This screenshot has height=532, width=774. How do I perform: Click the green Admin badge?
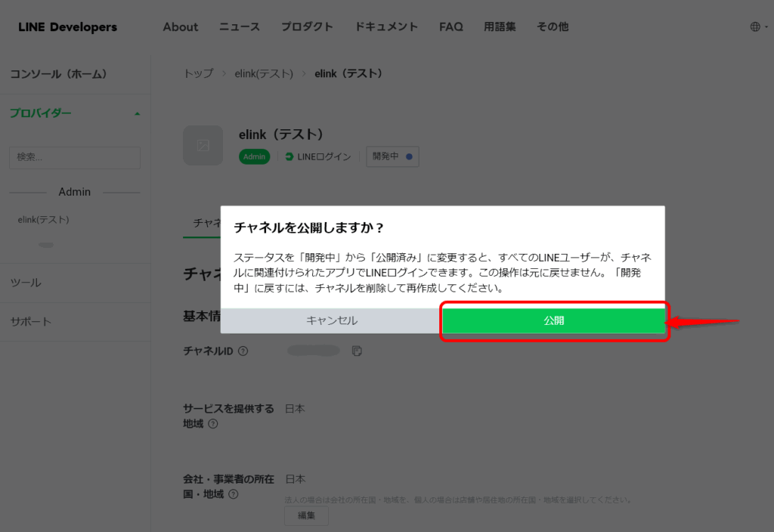(254, 156)
